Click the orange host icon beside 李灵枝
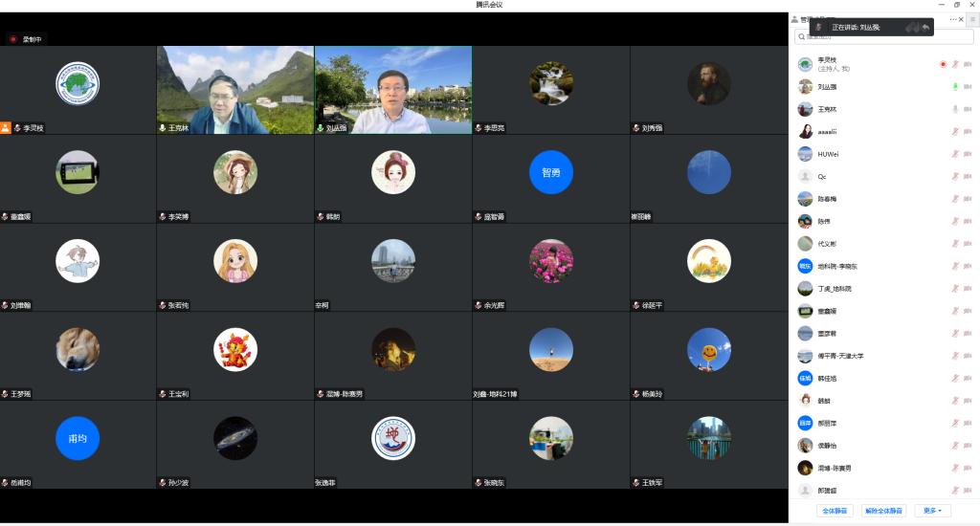Viewport: 980px width, 526px height. (6, 127)
